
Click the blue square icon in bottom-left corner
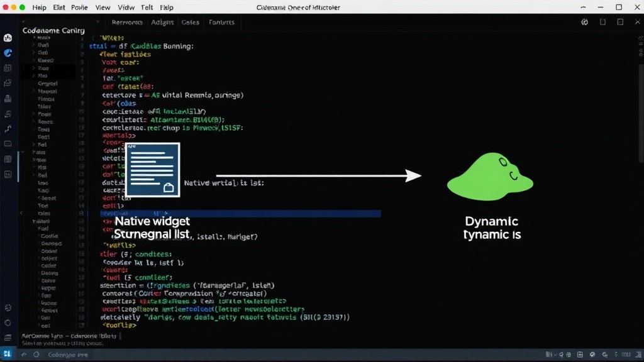[x=7, y=354]
